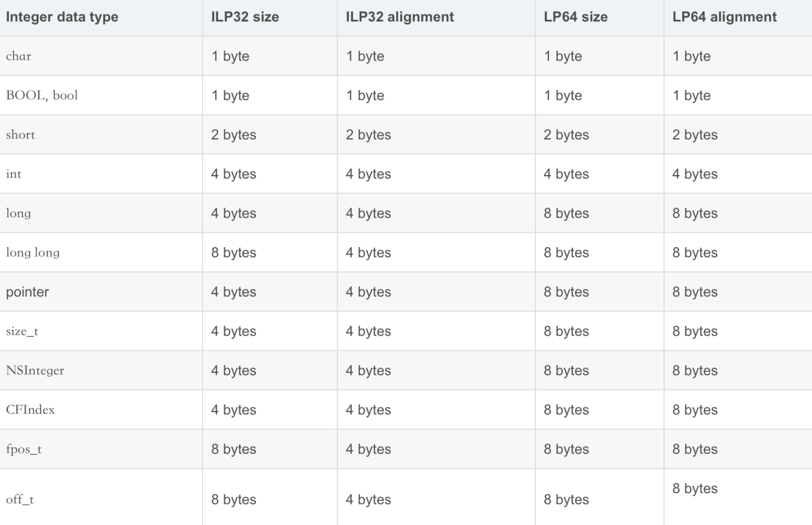Select the BOOL, bool row label
This screenshot has height=525, width=812.
tap(42, 95)
